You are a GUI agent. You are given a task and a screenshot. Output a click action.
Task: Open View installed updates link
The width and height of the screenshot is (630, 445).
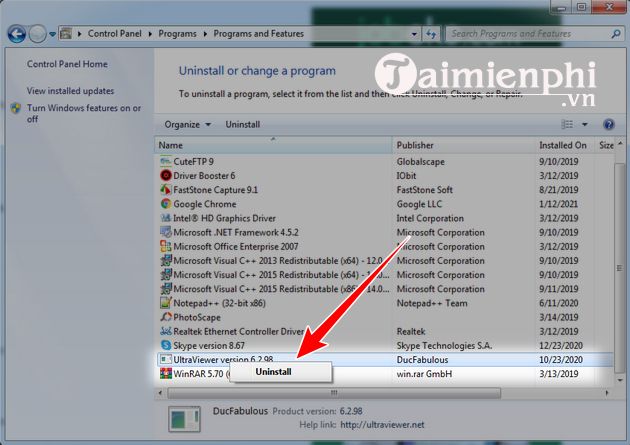(70, 91)
